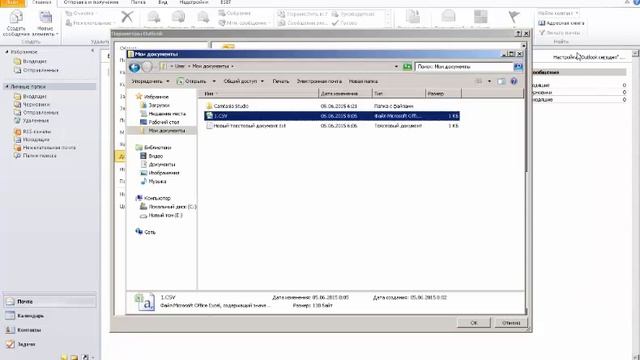Open Недавние места in navigation pane
Viewport: 640px width, 360px height.
[167, 114]
